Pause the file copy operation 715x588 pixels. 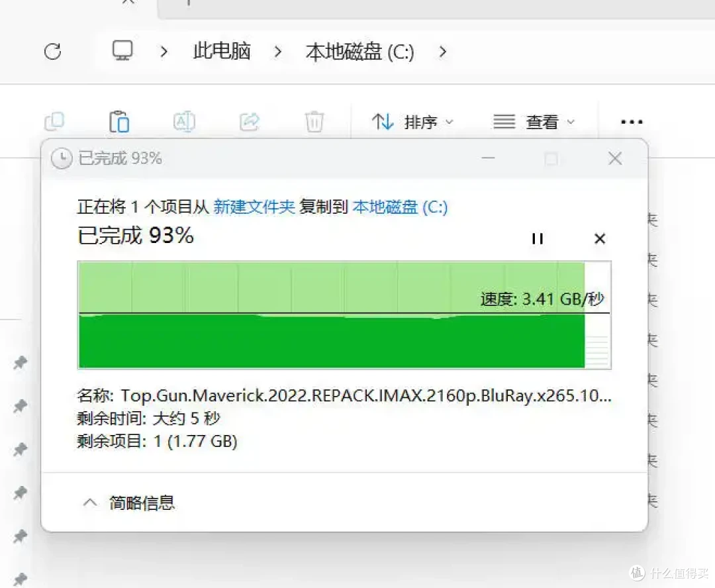[538, 238]
